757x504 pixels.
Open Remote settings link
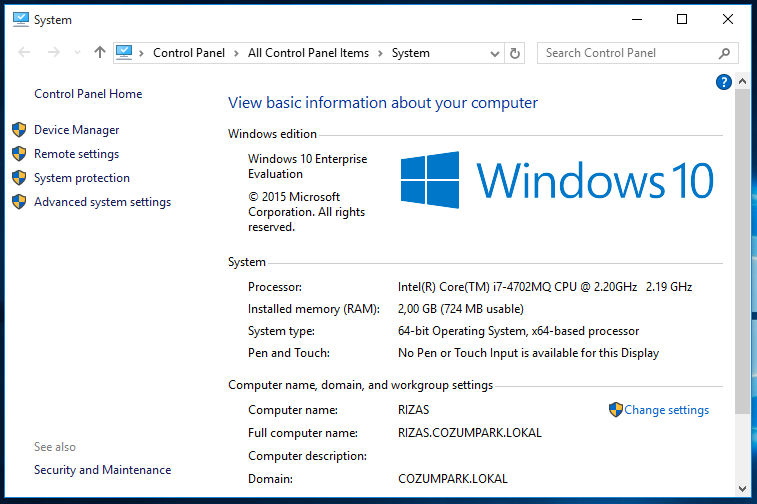(x=76, y=154)
